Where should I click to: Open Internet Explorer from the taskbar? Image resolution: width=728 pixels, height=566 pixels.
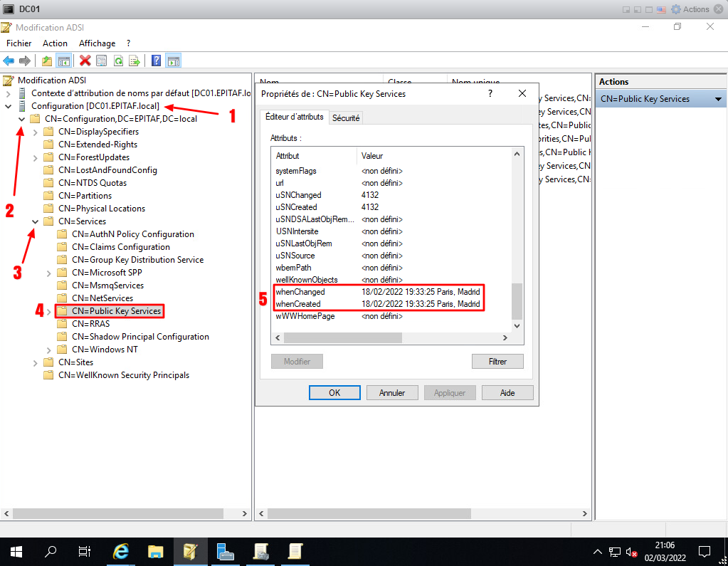122,551
